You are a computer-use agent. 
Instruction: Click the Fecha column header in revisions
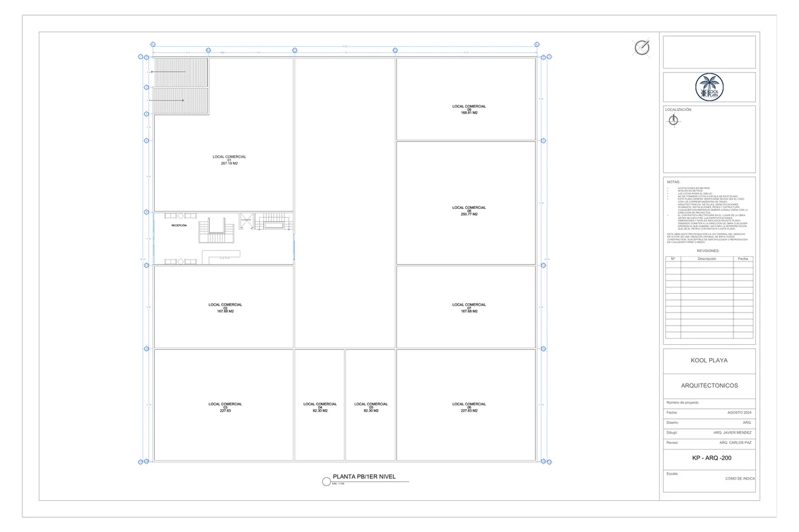(x=743, y=258)
